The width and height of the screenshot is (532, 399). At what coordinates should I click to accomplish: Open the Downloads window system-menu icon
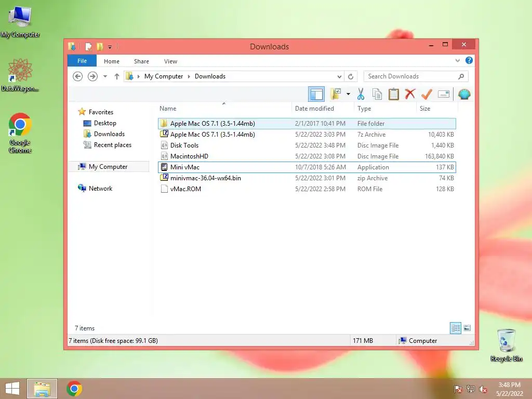(72, 46)
